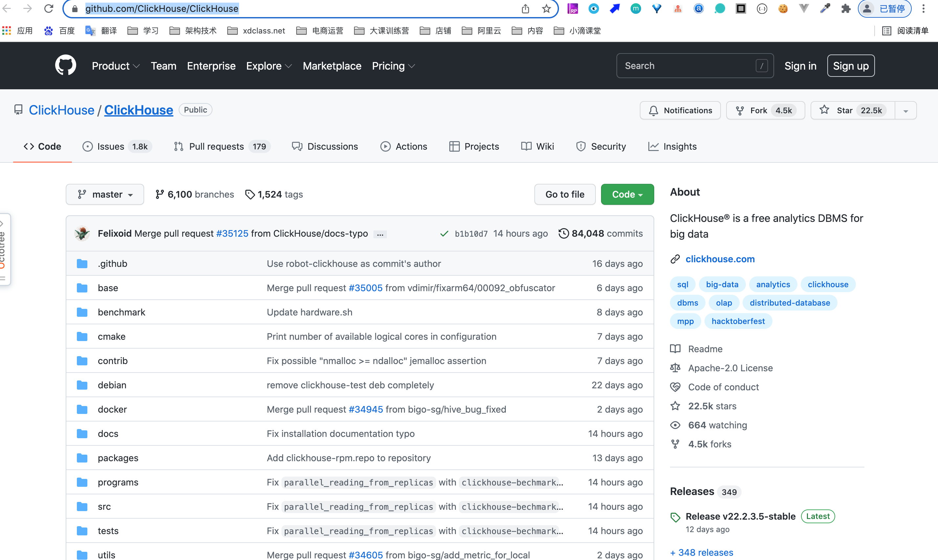Open the .github folder
This screenshot has width=938, height=560.
pos(112,264)
